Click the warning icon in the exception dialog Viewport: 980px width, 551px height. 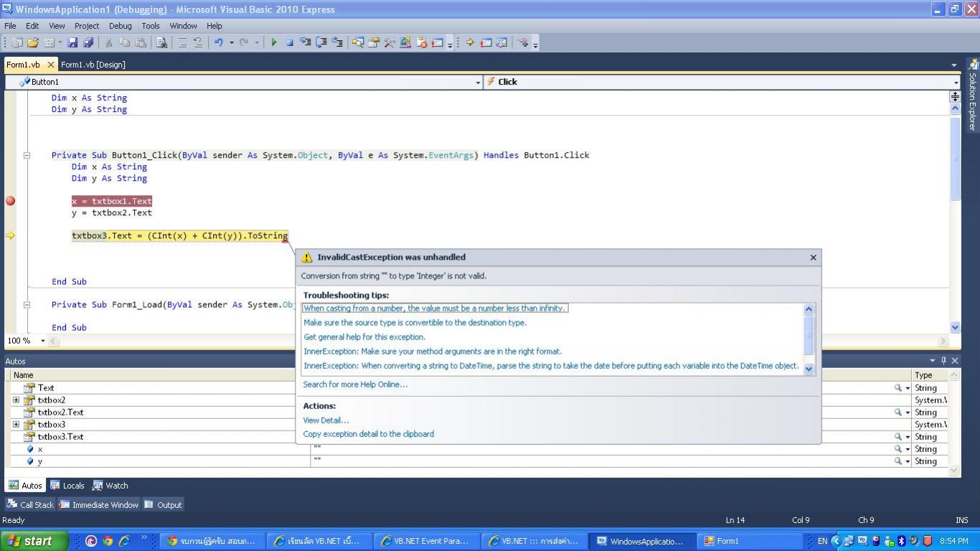[307, 258]
